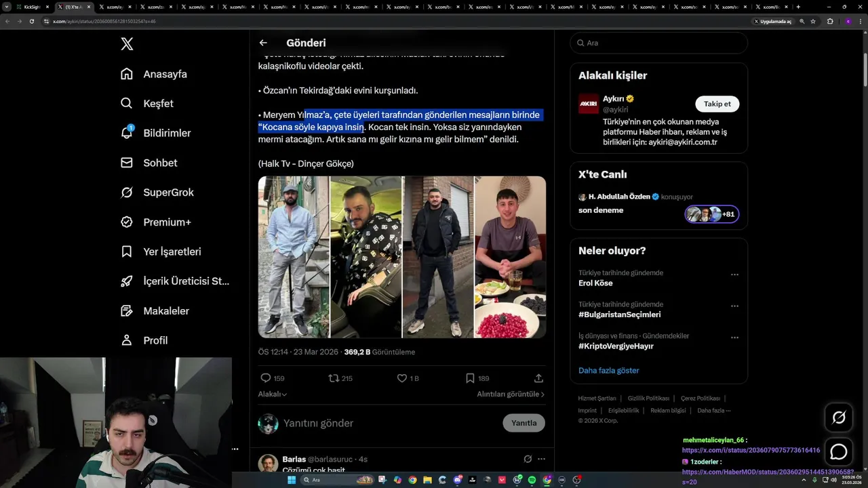Open Profil page

144,340
